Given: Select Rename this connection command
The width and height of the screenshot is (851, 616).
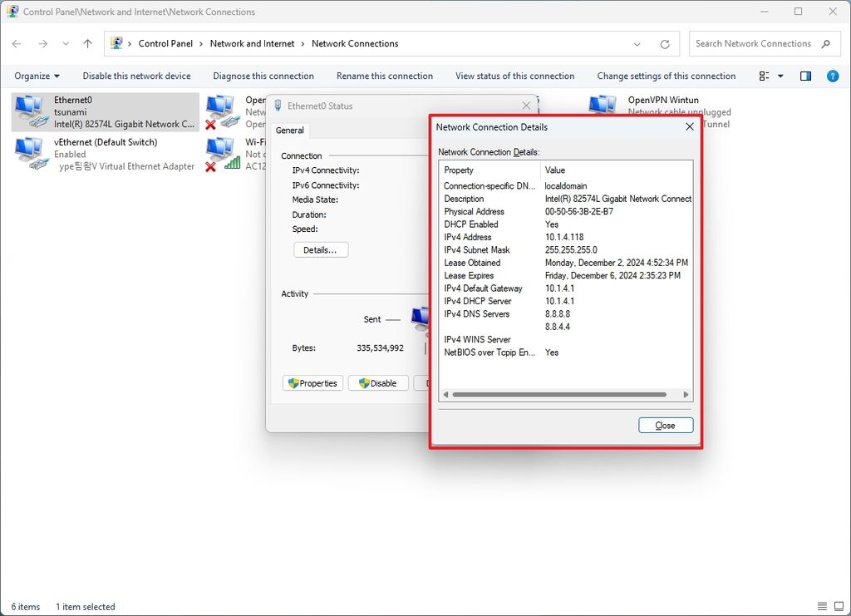Looking at the screenshot, I should tap(384, 76).
